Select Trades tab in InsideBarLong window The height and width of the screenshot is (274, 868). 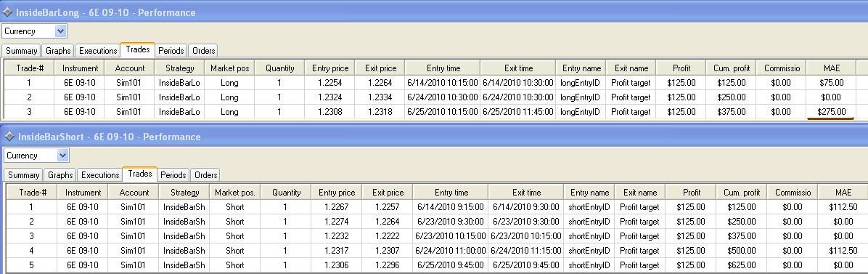point(137,49)
